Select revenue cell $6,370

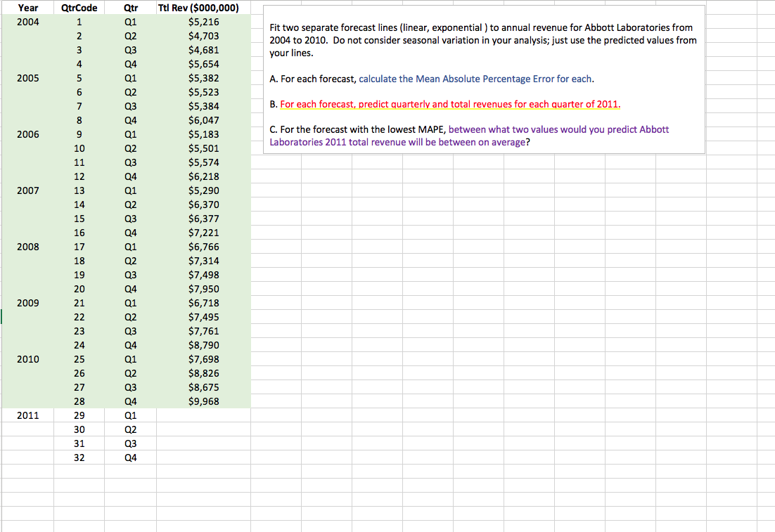click(203, 205)
